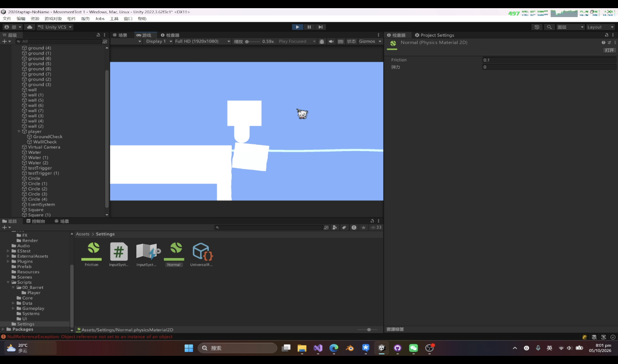Toggle the keyboard shortcuts icon in Game view

tap(341, 42)
